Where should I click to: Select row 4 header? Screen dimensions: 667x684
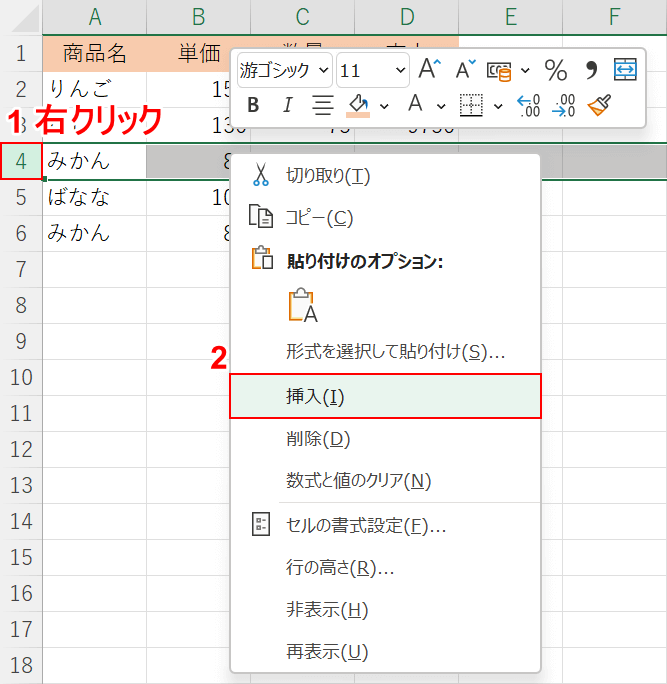click(21, 161)
